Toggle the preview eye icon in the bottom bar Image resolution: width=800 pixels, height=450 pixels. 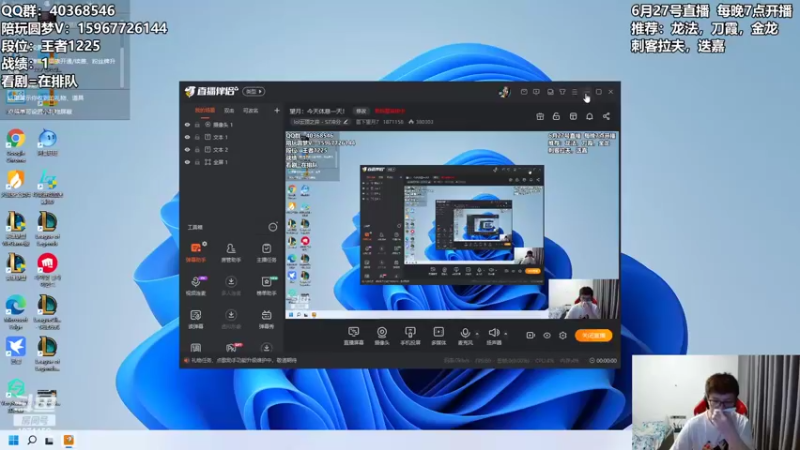[x=547, y=335]
